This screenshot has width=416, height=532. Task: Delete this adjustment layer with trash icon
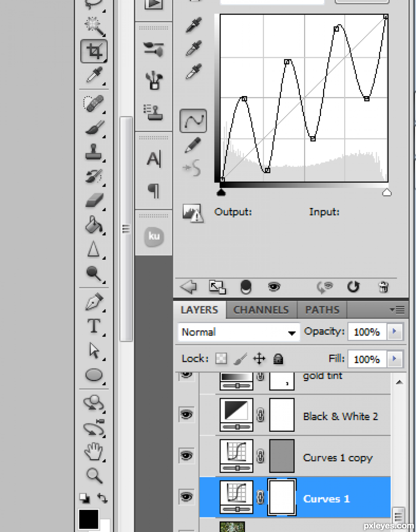tap(383, 287)
